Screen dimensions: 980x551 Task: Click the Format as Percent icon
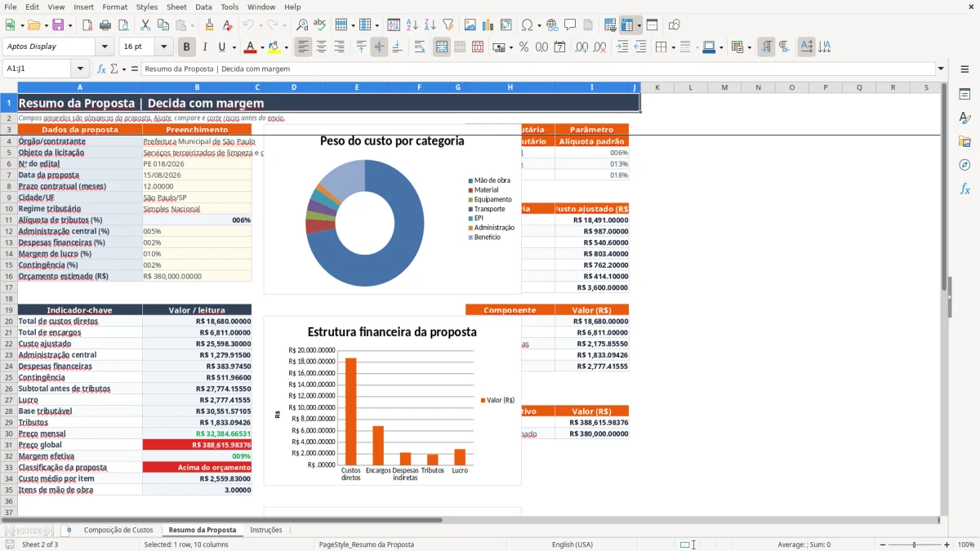[x=523, y=47]
